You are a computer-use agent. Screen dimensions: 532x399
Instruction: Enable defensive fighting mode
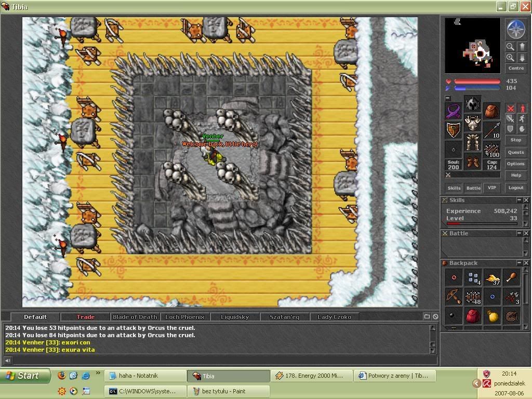[510, 129]
